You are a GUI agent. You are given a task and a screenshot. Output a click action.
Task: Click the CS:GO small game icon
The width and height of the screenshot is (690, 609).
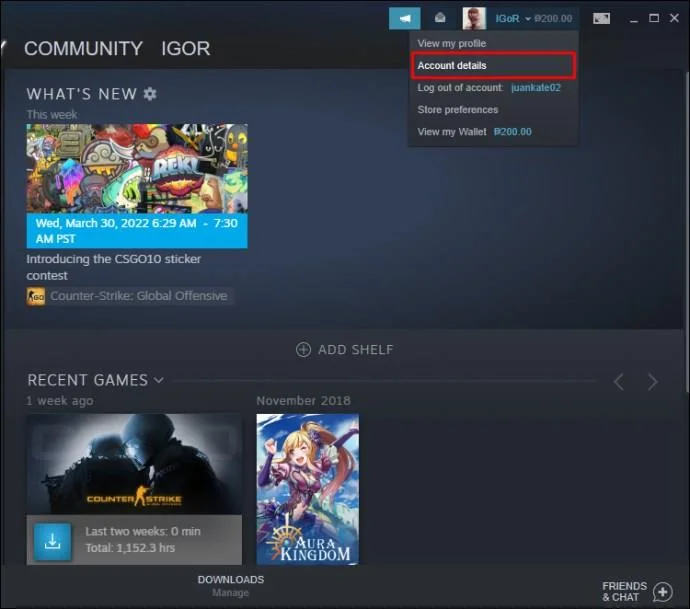tap(36, 296)
